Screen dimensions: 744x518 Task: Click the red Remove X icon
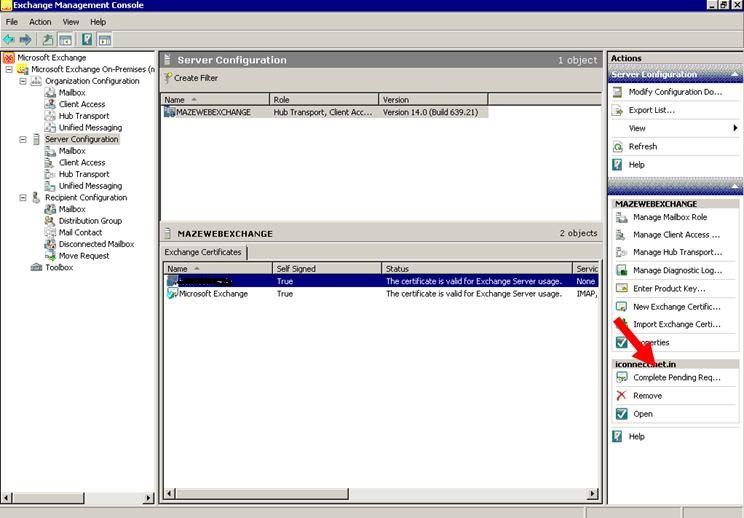click(x=621, y=396)
